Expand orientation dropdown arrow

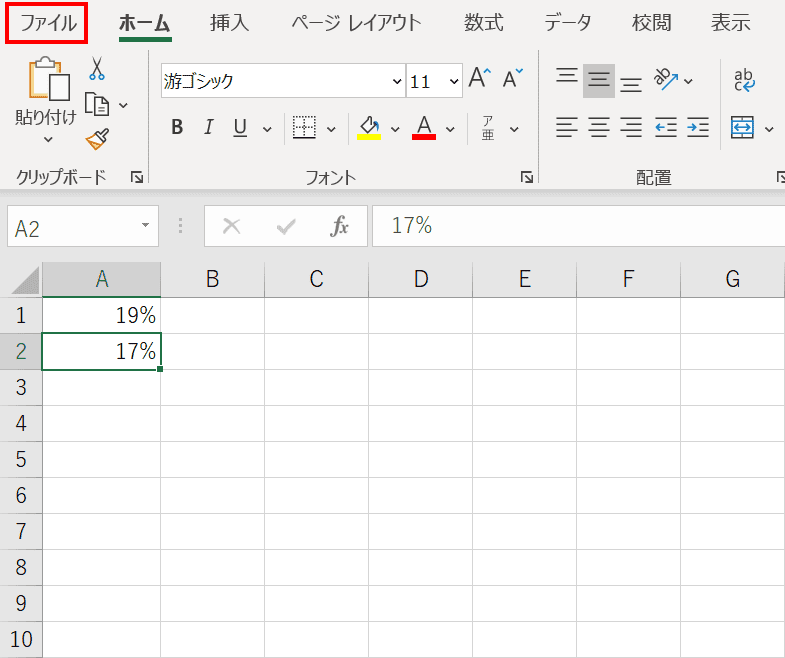pyautogui.click(x=688, y=81)
